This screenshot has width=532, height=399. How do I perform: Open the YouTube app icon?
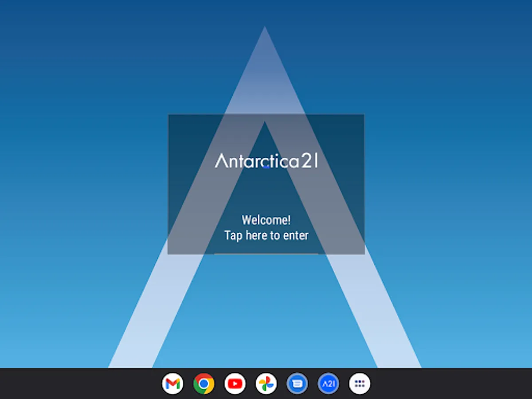click(x=235, y=383)
